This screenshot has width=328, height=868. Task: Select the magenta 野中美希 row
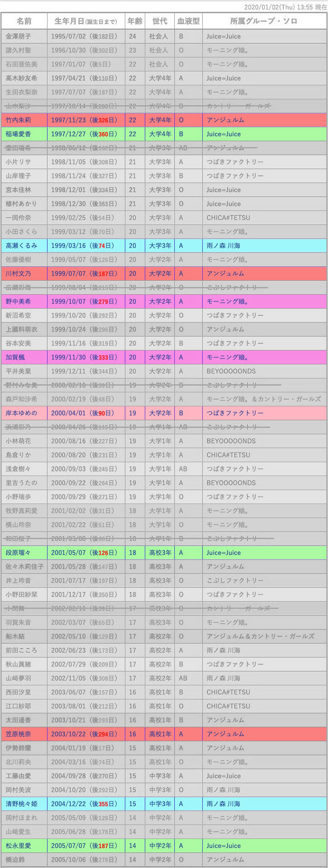coord(164,301)
